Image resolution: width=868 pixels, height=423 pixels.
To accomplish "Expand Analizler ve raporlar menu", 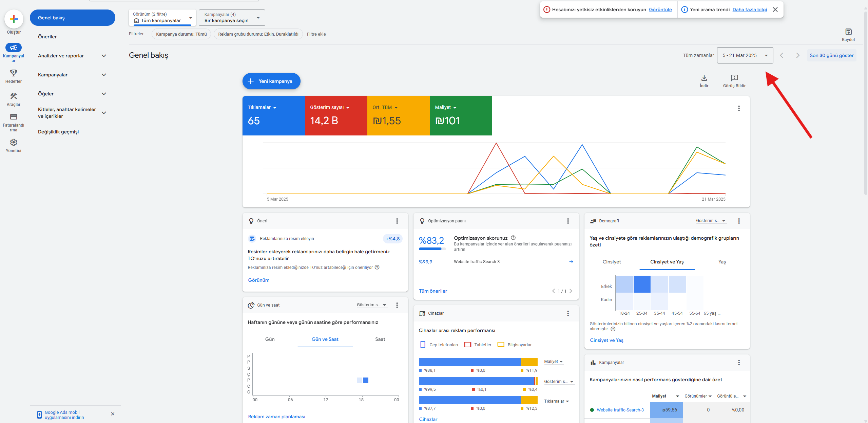I will (x=104, y=56).
